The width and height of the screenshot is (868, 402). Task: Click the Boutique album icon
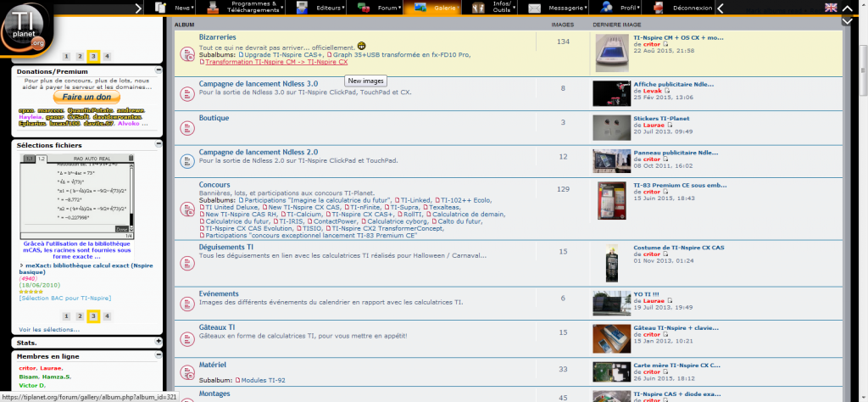coord(186,128)
